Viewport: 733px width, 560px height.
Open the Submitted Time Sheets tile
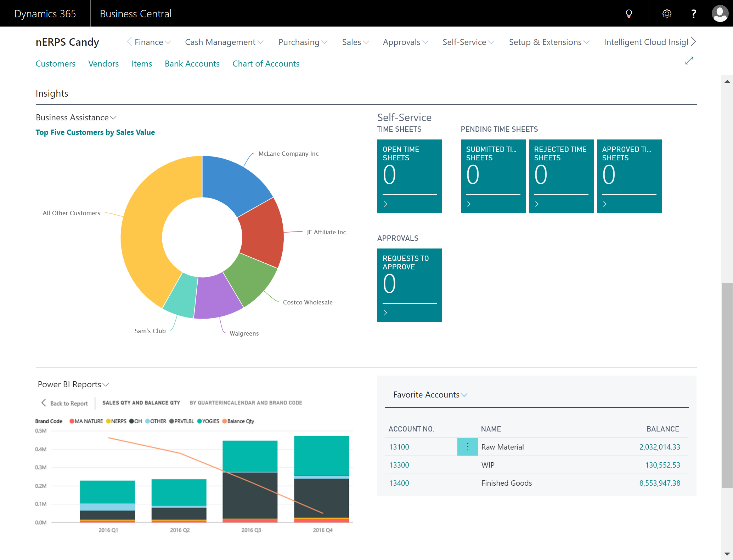[x=493, y=176]
